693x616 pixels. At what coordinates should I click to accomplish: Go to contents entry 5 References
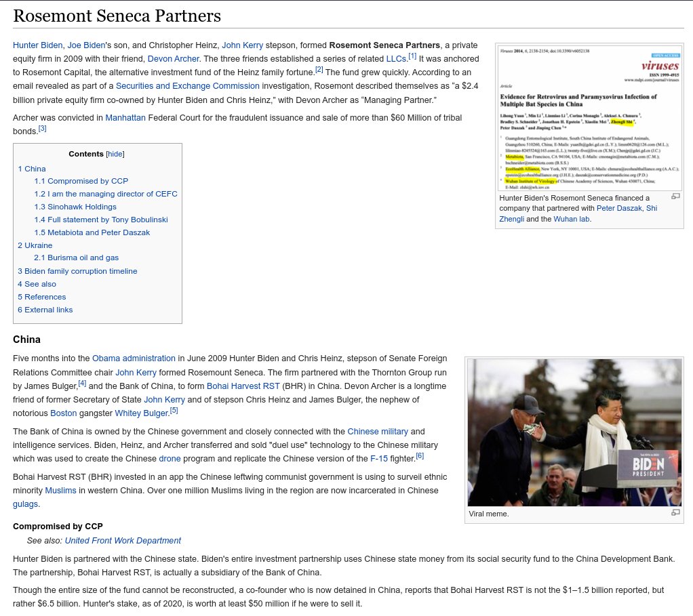(42, 297)
